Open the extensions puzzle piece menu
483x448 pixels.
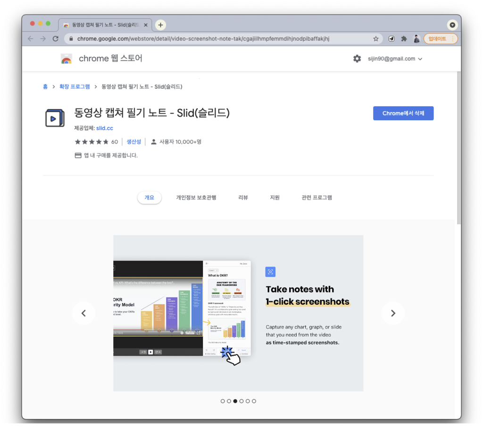point(404,39)
